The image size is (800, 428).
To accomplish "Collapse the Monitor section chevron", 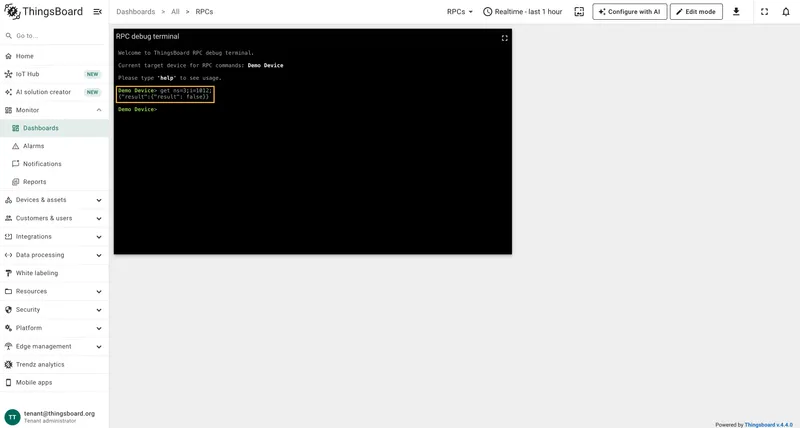I will click(99, 110).
